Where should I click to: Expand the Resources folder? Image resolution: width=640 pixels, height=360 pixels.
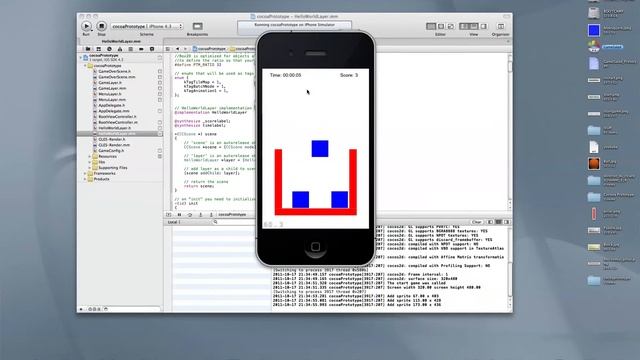(90, 156)
